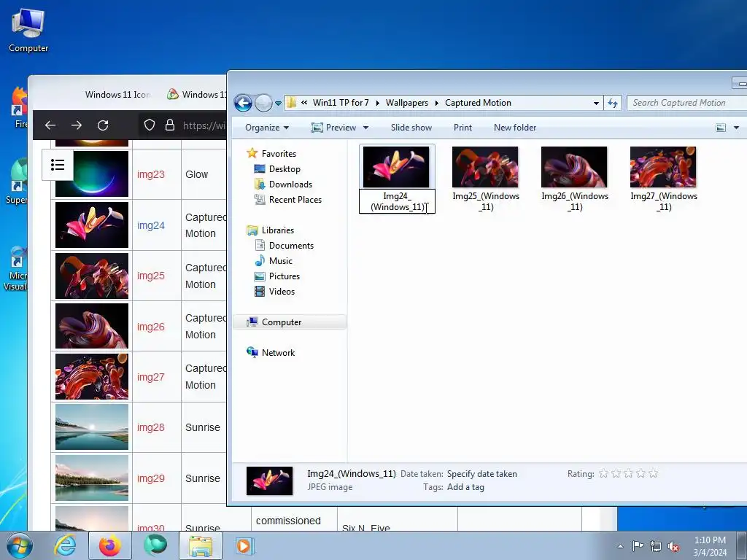Click the Firefox back arrow
The width and height of the screenshot is (747, 560).
click(50, 125)
